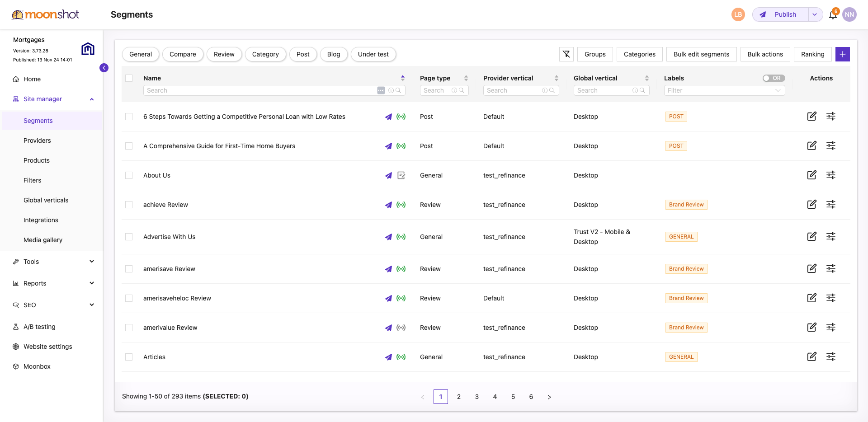Image resolution: width=868 pixels, height=422 pixels.
Task: Select the General filter tab
Action: pyautogui.click(x=141, y=54)
